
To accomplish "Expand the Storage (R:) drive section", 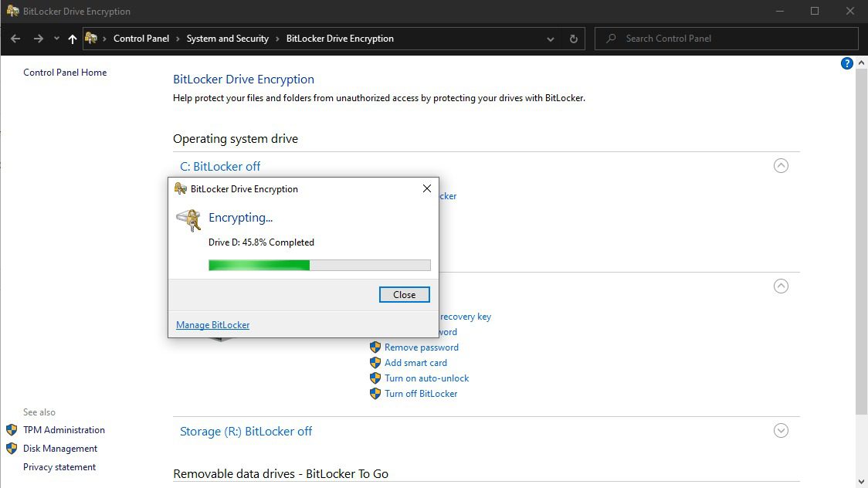I will point(781,431).
